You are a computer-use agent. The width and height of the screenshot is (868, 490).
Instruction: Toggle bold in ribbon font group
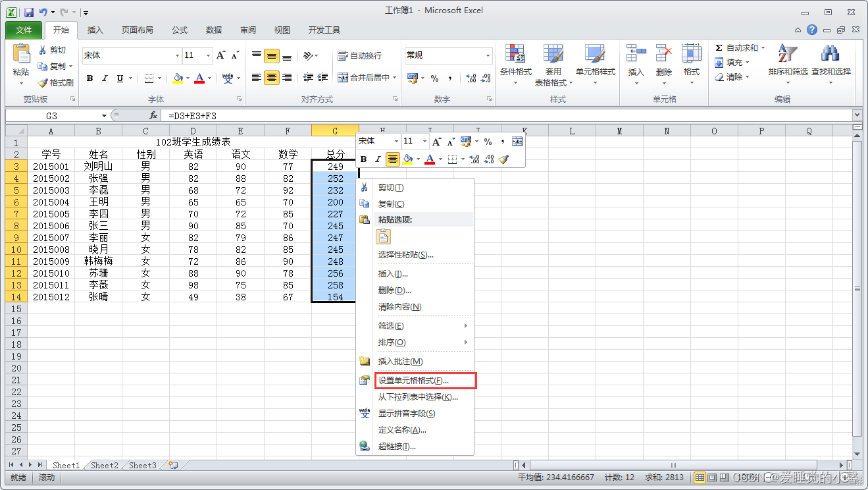point(90,78)
